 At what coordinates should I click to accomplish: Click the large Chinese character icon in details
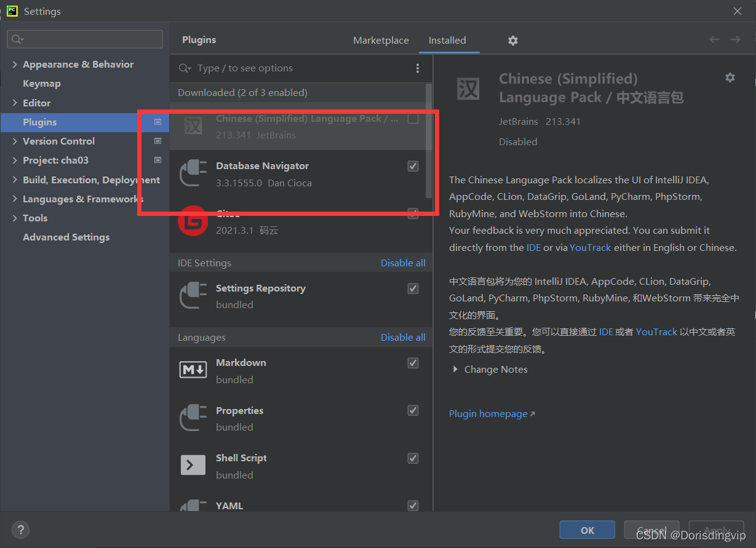(x=468, y=89)
